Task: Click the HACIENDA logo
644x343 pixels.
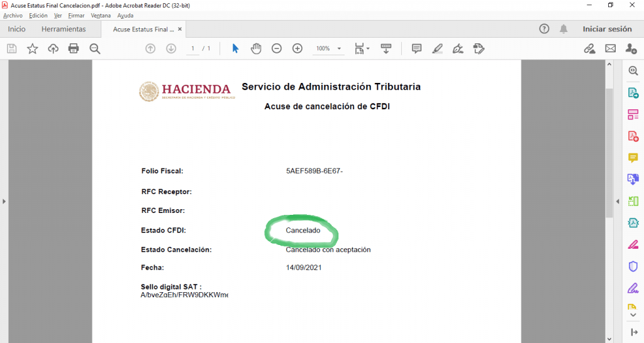Action: (187, 91)
